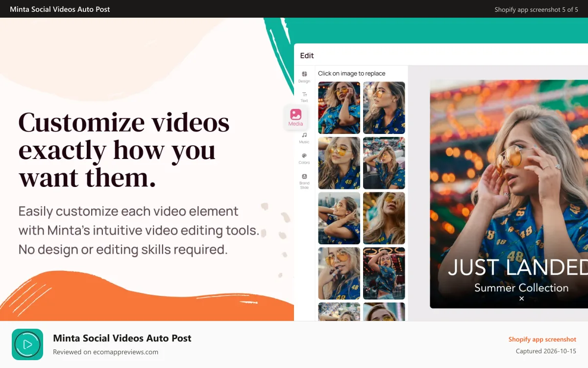Click the large video preview image
Viewport: 588px width, 368px height.
tap(509, 194)
